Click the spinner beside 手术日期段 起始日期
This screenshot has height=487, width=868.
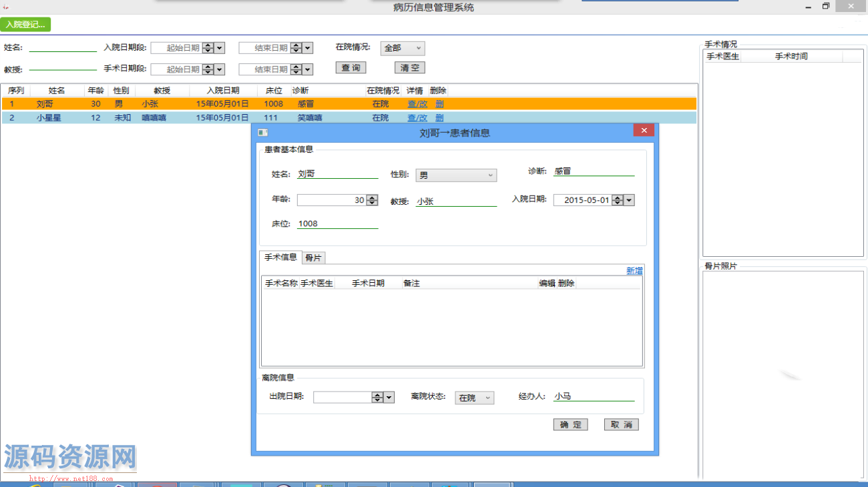(x=208, y=69)
